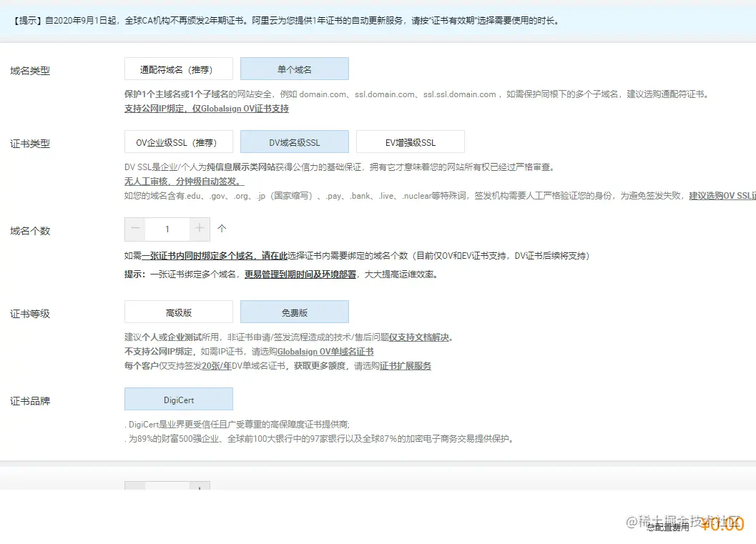Select 通配符域名 (推荐) domain type
The height and width of the screenshot is (544, 756).
178,69
